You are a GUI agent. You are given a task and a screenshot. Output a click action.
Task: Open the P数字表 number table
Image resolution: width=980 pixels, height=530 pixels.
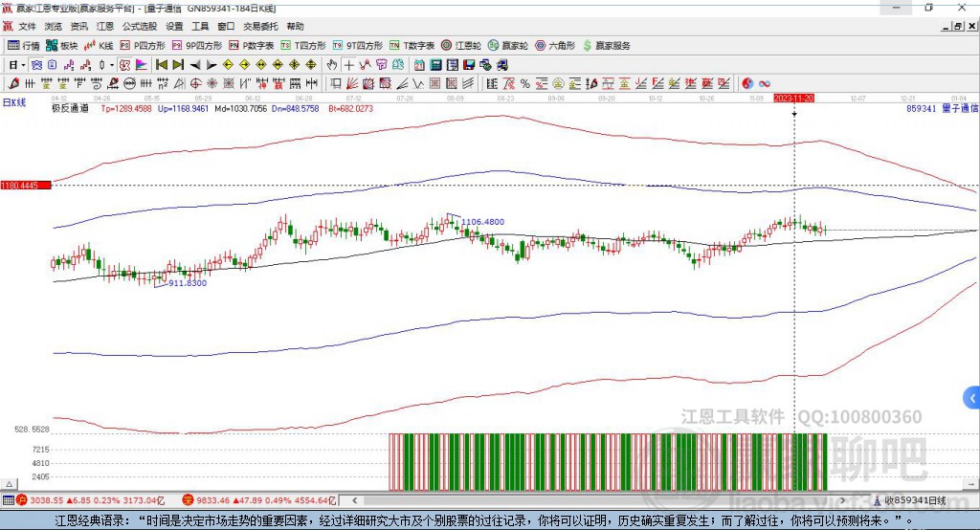pos(252,46)
